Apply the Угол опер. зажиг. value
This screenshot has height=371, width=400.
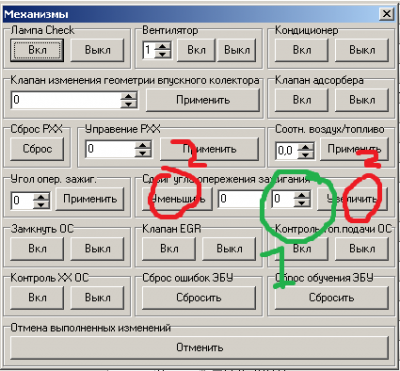pos(90,199)
